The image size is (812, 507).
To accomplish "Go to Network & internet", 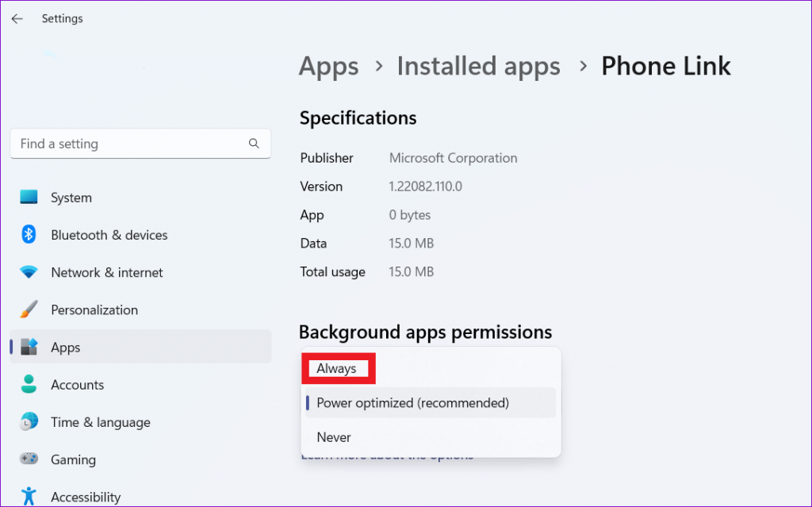I will [140, 272].
